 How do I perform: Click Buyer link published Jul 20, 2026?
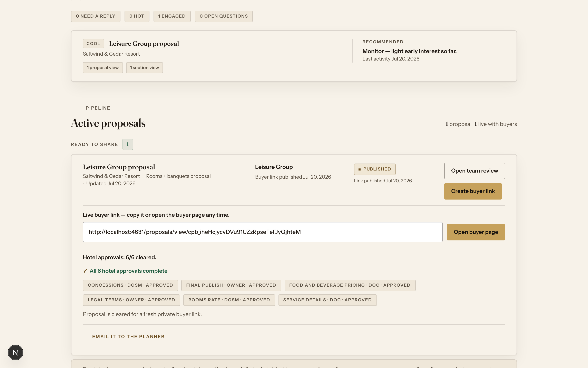(x=293, y=177)
